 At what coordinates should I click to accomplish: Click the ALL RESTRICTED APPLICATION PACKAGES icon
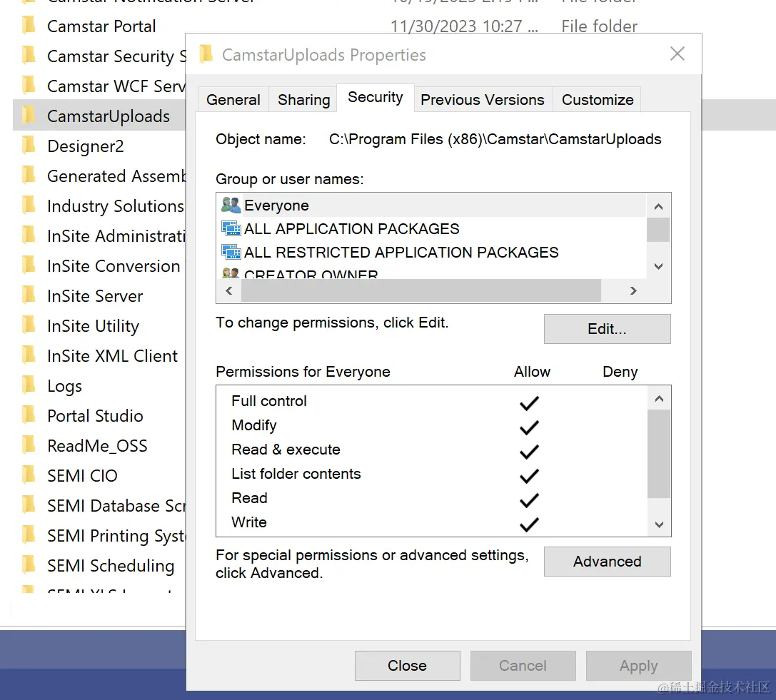click(x=231, y=252)
